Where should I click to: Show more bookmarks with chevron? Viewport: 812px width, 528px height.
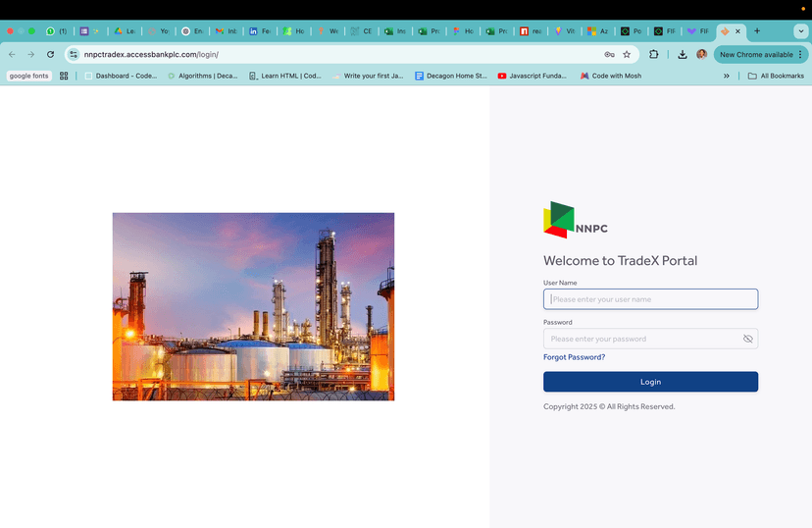click(x=727, y=76)
